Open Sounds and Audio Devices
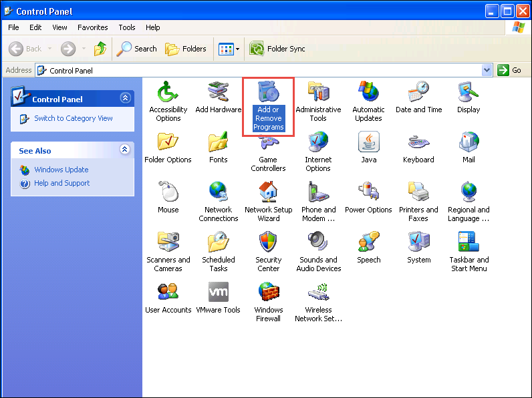Viewport: 532px width, 398px height. click(318, 242)
